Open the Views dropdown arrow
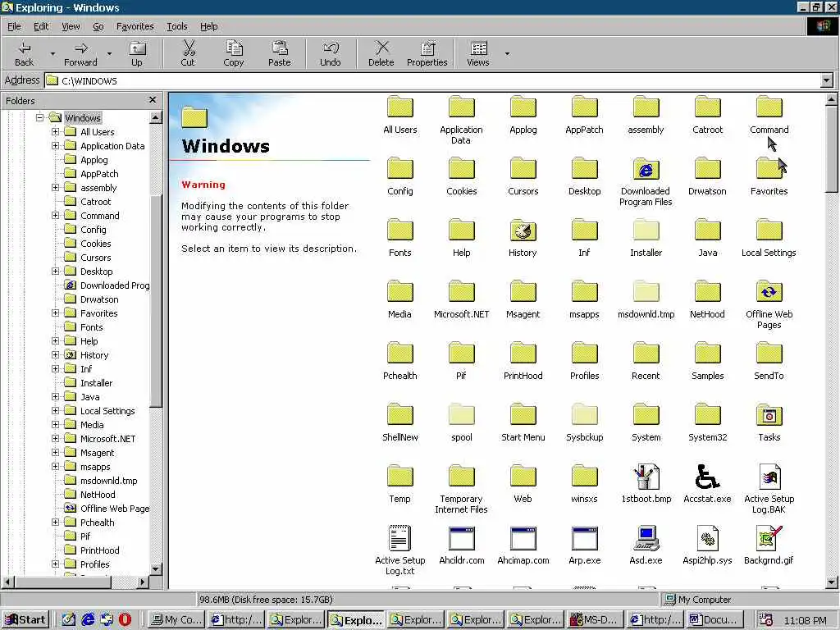Image resolution: width=840 pixels, height=630 pixels. coord(507,53)
